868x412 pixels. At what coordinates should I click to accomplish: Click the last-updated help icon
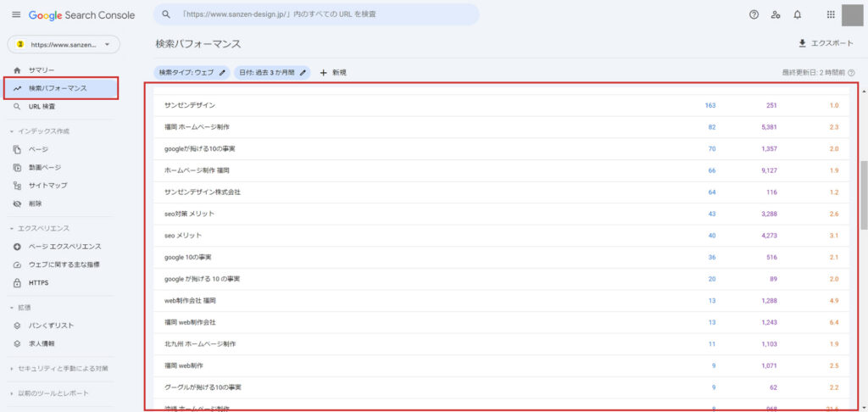tap(851, 73)
